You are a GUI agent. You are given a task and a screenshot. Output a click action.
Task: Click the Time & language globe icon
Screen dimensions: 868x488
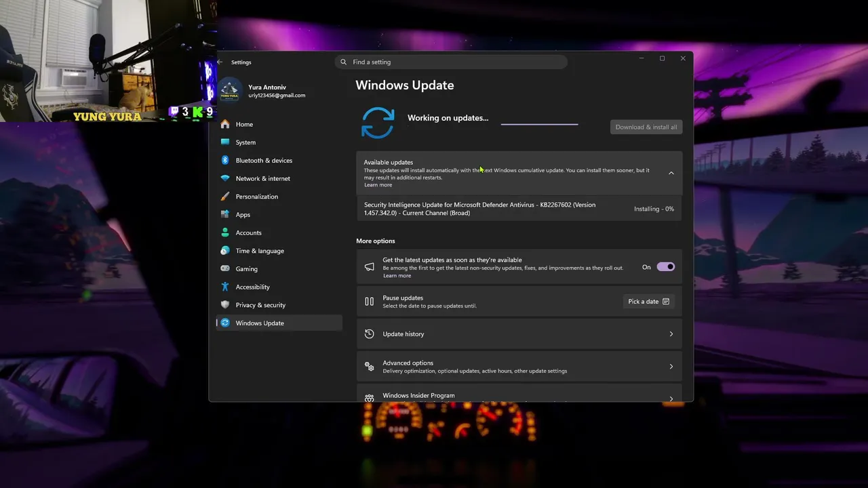225,251
